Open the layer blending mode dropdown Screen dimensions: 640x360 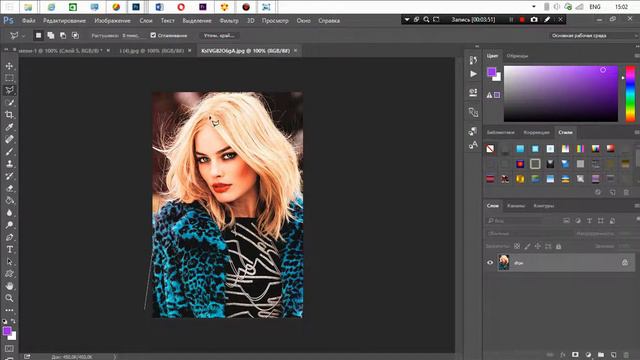[529, 233]
